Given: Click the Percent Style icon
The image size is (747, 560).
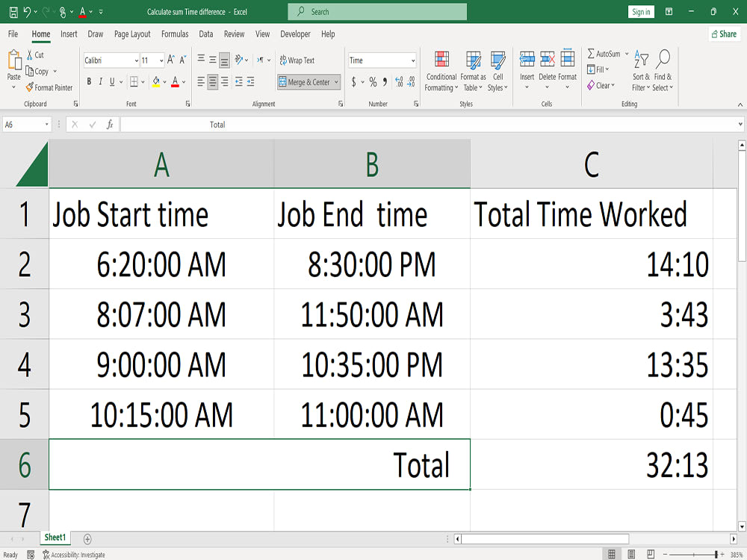Looking at the screenshot, I should 373,82.
